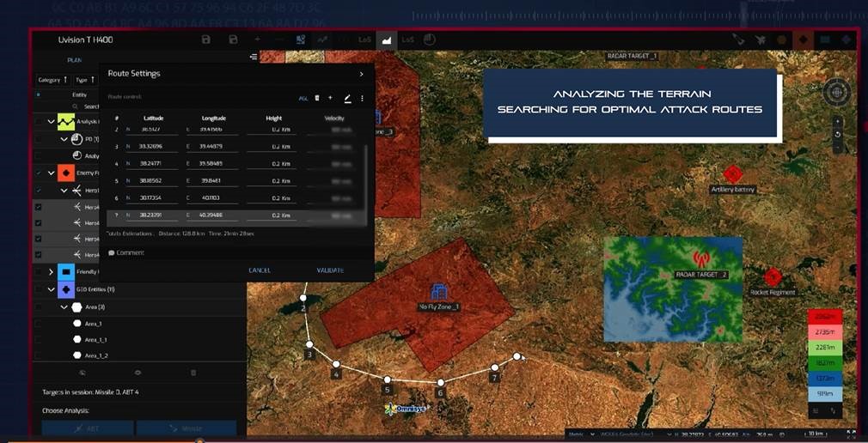Click the edit pencil icon in Route Settings
The width and height of the screenshot is (868, 443).
pyautogui.click(x=347, y=99)
